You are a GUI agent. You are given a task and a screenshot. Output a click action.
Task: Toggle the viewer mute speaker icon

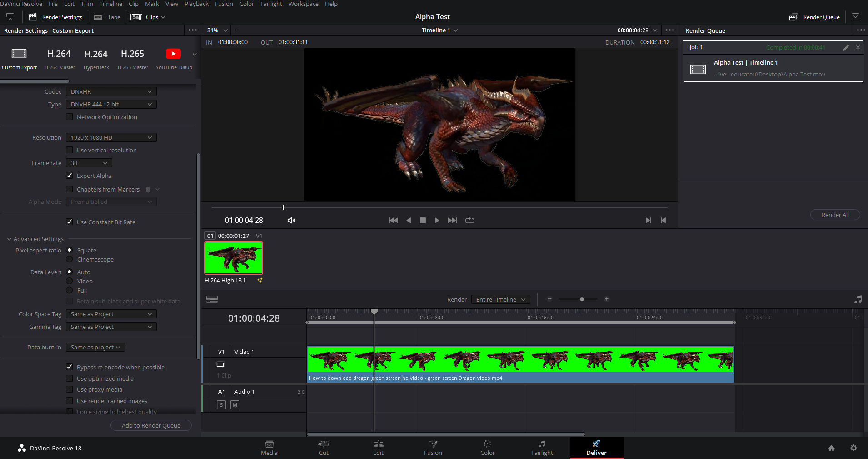[x=291, y=220]
